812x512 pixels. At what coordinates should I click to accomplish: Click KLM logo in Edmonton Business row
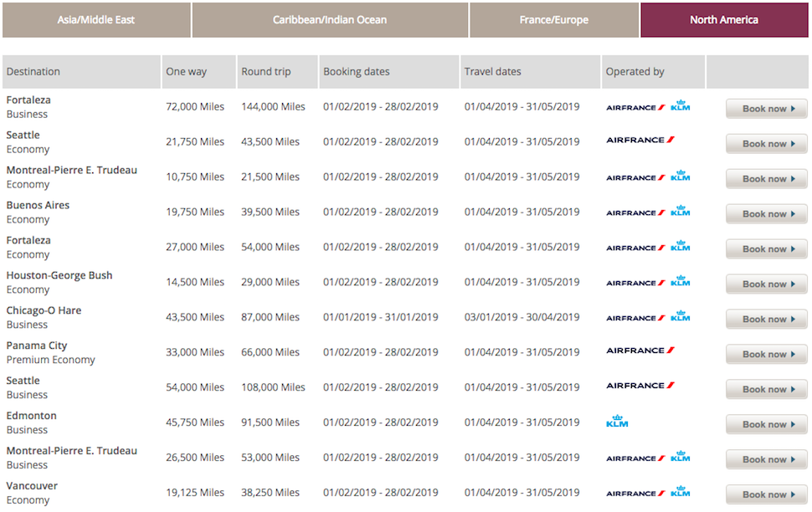(x=617, y=422)
